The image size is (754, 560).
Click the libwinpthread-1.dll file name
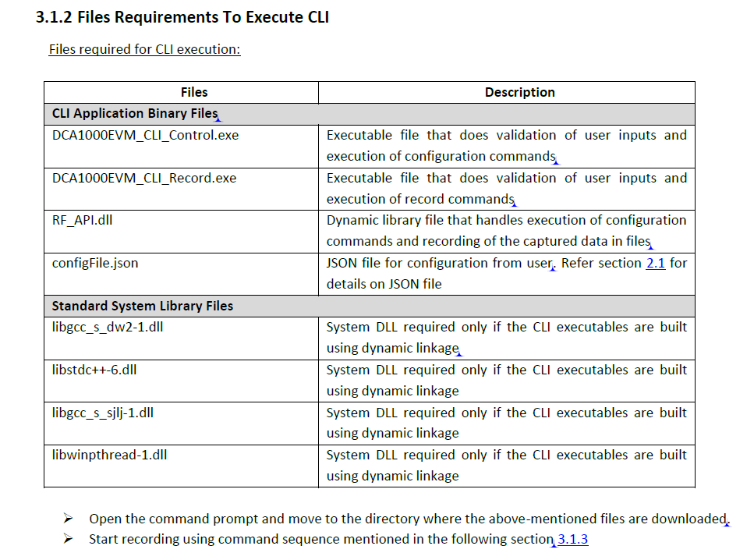coord(109,455)
